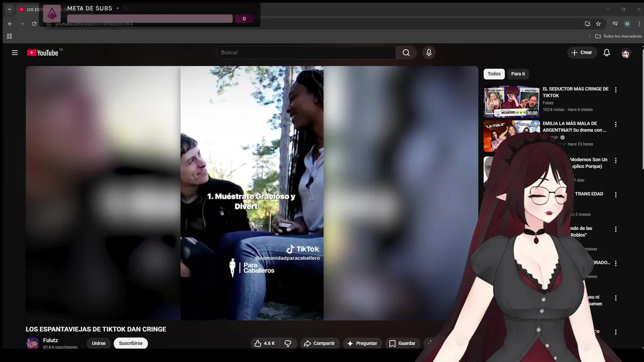Click the LOS ESPANTAVIEJAS DE TIKTOK DAN CRINGE title
Viewport: 644px width, 362px height.
[96, 329]
